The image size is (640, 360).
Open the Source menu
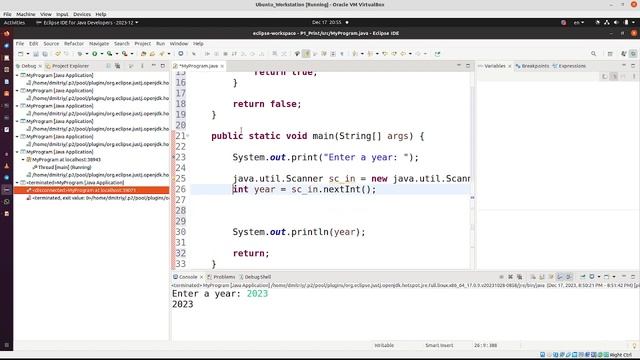(x=51, y=44)
